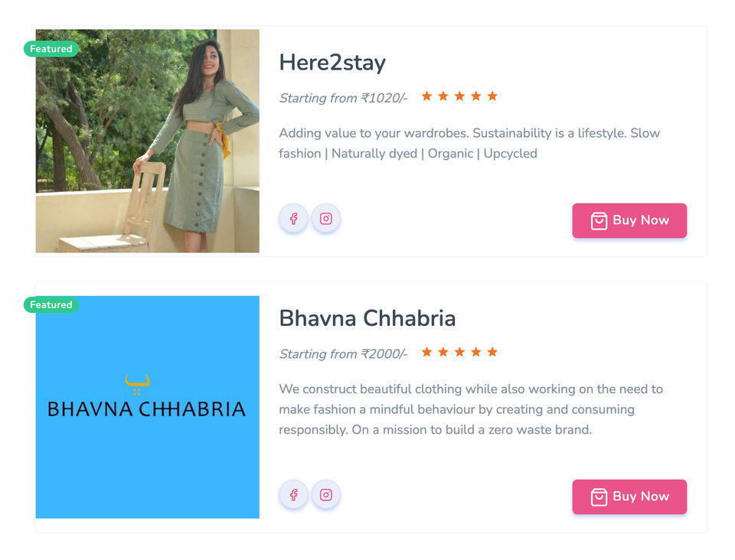Screen dimensions: 735x560
Task: Open the Here2stay brand title
Action: pos(332,63)
